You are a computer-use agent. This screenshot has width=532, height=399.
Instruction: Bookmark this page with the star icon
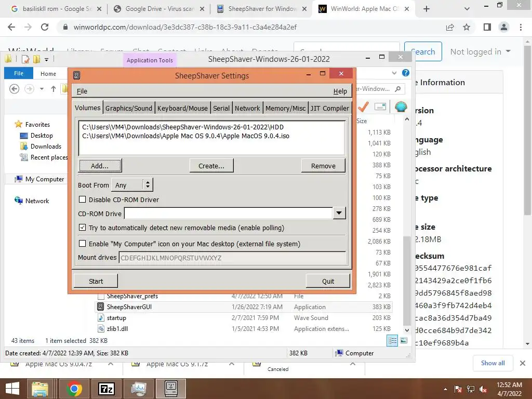click(x=467, y=27)
